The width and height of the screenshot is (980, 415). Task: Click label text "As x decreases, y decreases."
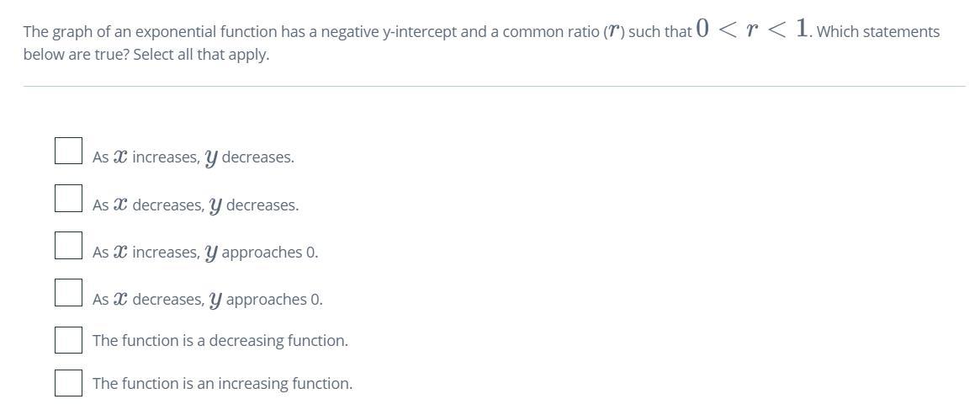pyautogui.click(x=196, y=205)
